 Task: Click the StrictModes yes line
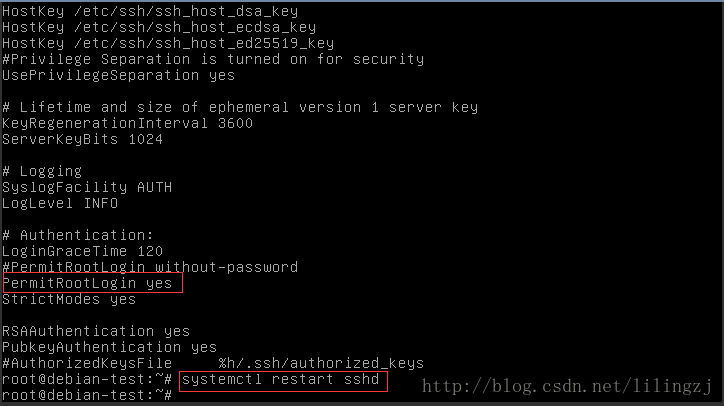(68, 300)
